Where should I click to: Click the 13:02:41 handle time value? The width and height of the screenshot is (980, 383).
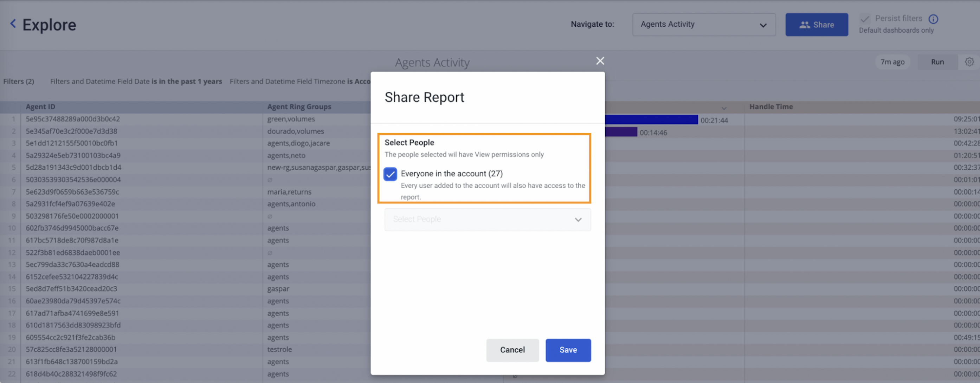(966, 131)
